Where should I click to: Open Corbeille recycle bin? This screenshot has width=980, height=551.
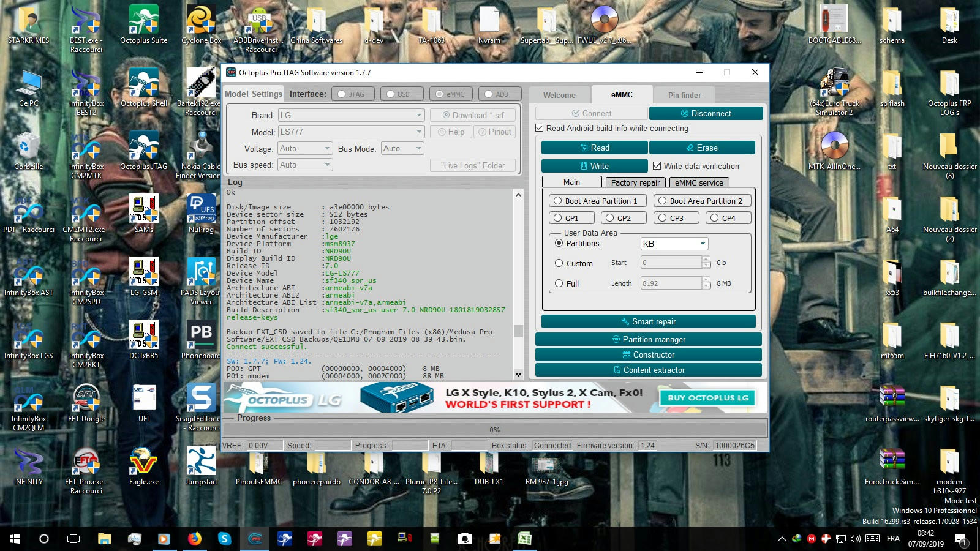pos(29,151)
